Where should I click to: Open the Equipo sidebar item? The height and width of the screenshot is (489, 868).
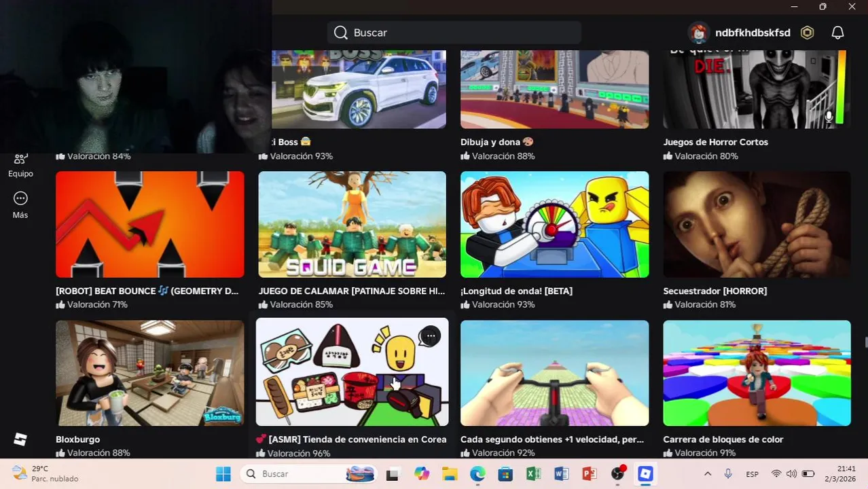[x=20, y=166]
